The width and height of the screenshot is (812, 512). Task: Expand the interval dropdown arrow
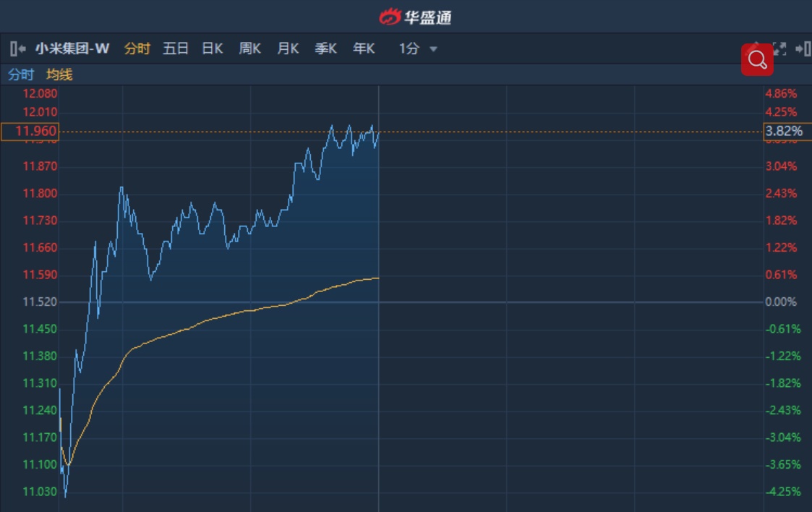point(433,49)
